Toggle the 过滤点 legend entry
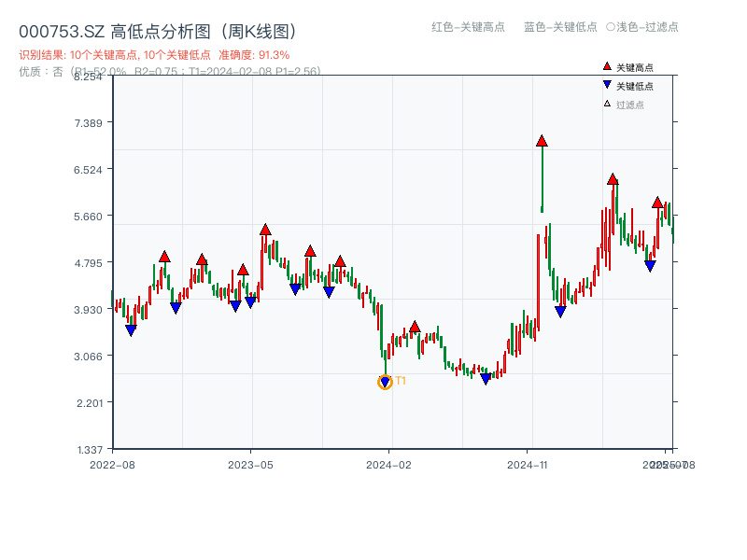Image resolution: width=747 pixels, height=560 pixels. click(x=624, y=105)
